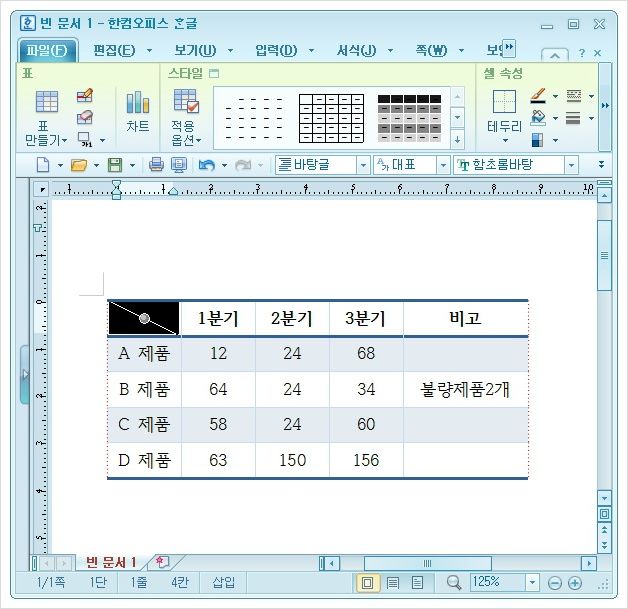Image resolution: width=628 pixels, height=609 pixels.
Task: Open the 대표 language dropdown
Action: [443, 165]
